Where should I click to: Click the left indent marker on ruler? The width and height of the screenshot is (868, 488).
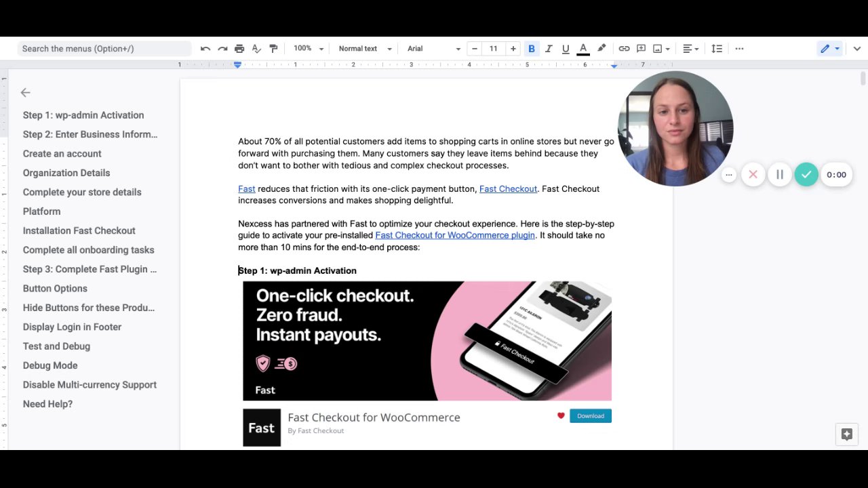coord(237,66)
